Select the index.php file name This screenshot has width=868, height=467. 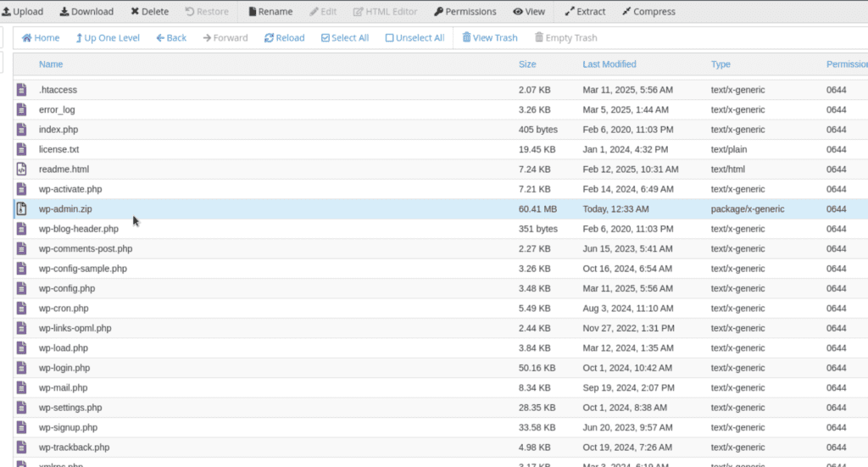pos(58,130)
